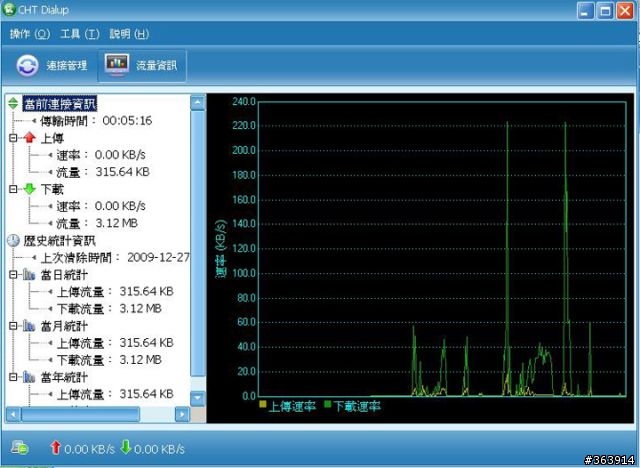
Task: Select 當月統計 下載流量 3.12 MB row
Action: 109,360
